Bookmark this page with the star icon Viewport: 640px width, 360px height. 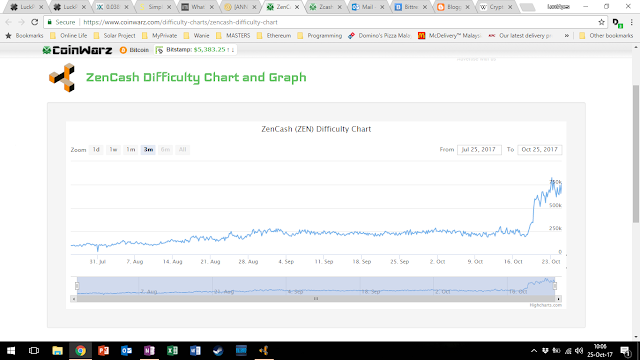pyautogui.click(x=601, y=22)
